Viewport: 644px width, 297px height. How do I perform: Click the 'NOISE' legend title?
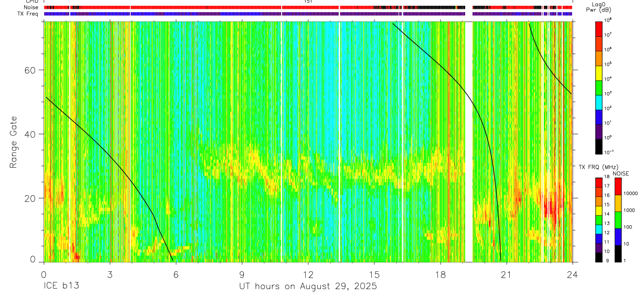621,173
